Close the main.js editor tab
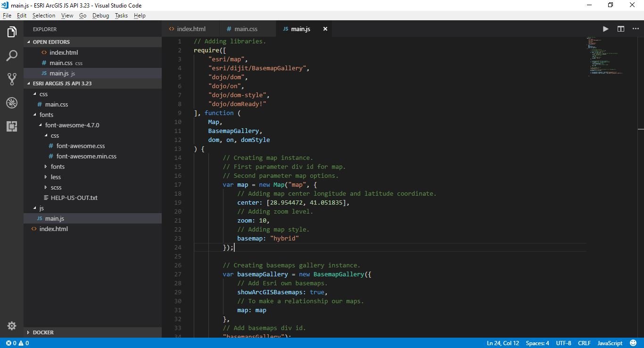Screen dimensions: 644x348 point(325,29)
